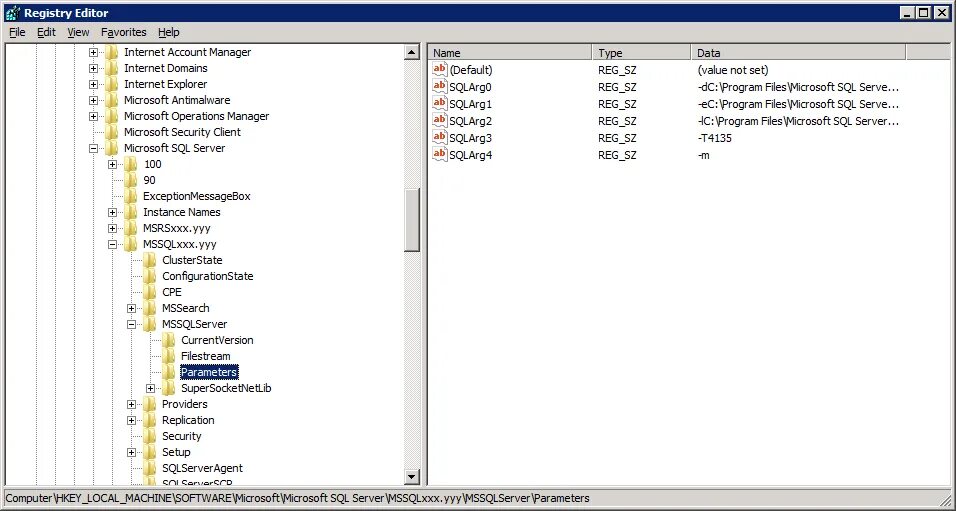Click the MSRSxxx.yyy folder icon
Viewport: 956px width, 511px height.
(x=131, y=228)
